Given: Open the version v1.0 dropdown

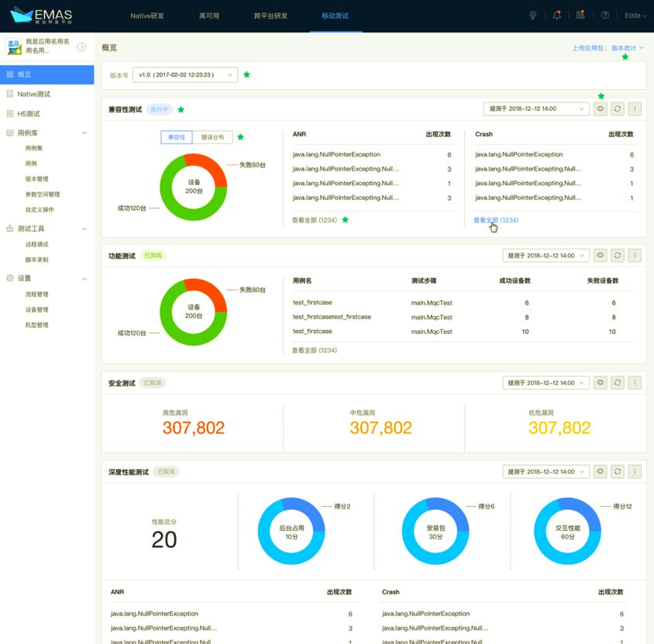Looking at the screenshot, I should 185,75.
